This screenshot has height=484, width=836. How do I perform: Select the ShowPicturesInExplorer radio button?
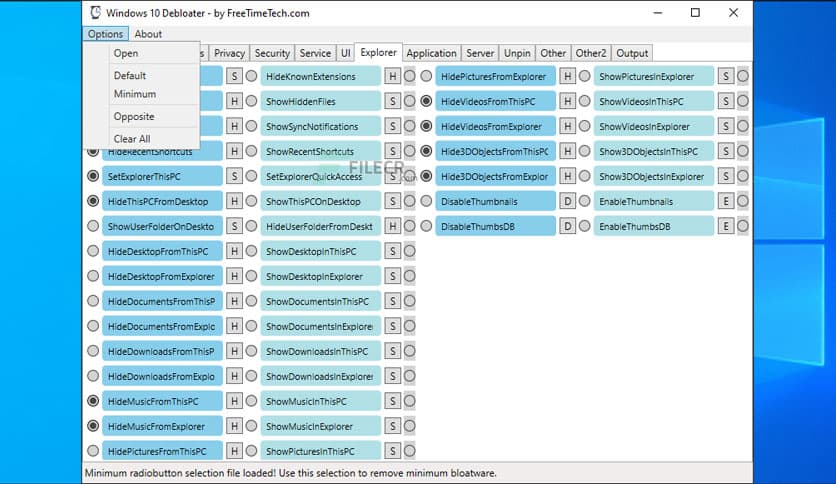[x=584, y=76]
